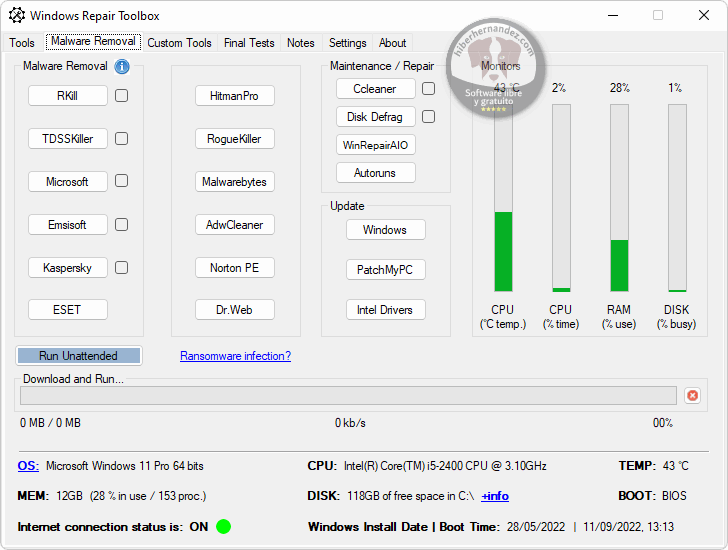Enable the Microsoft scanner checkbox
The image size is (728, 550).
click(x=122, y=181)
